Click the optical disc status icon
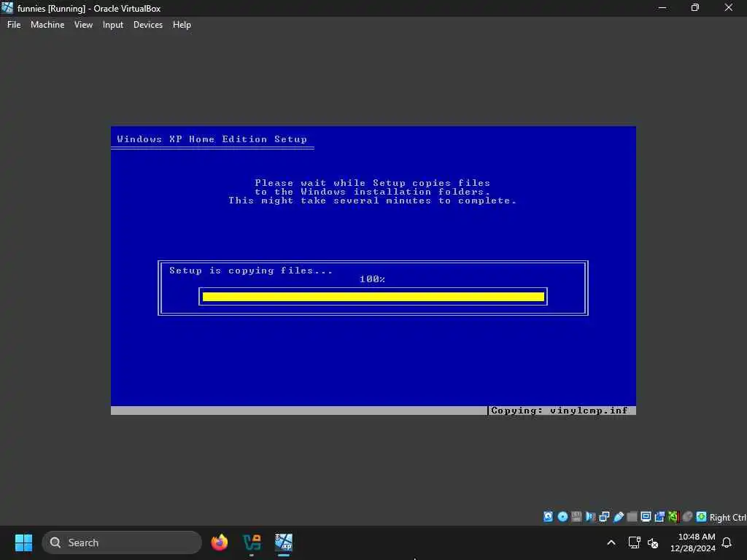The width and height of the screenshot is (747, 560). [x=562, y=517]
